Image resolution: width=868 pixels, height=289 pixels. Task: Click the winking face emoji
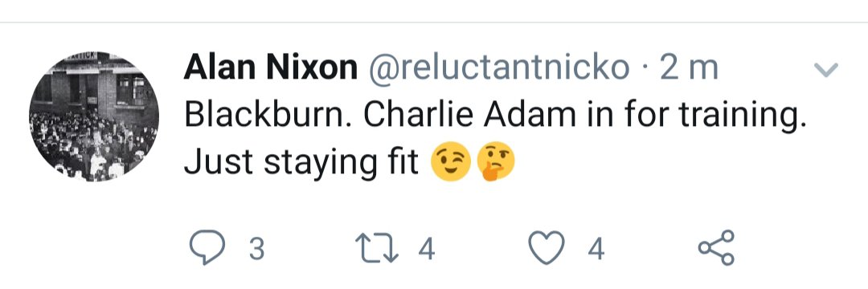click(451, 161)
